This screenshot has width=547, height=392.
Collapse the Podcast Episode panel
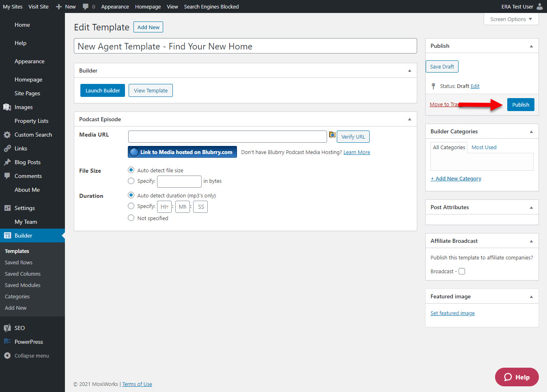[409, 119]
